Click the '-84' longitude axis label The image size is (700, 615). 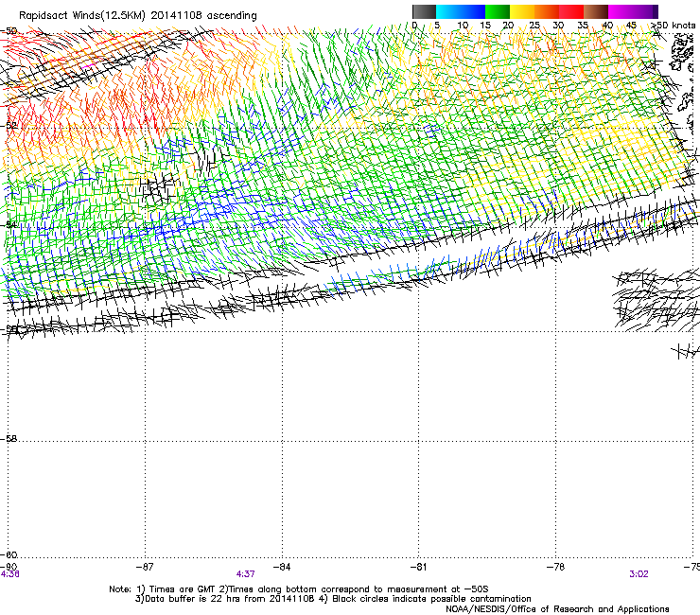coord(282,567)
